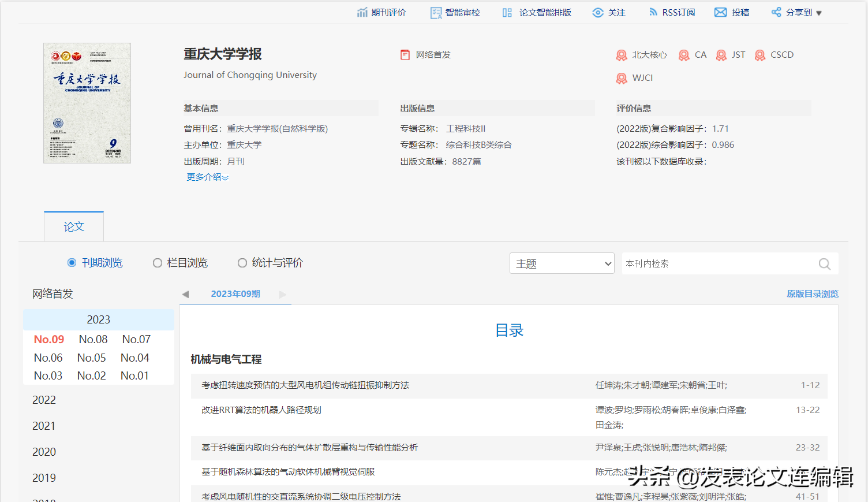
Task: Switch to the 论文 tab
Action: point(74,226)
